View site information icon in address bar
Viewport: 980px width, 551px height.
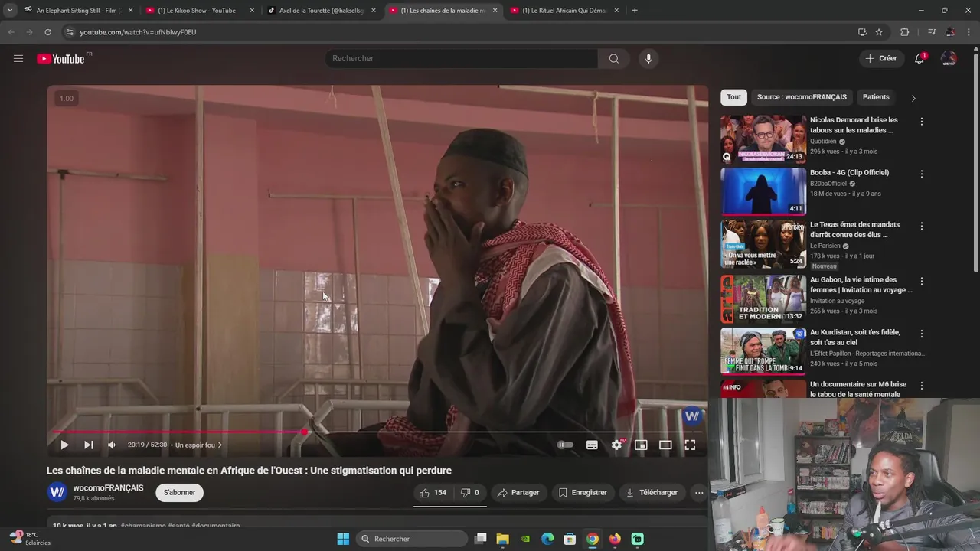(x=70, y=32)
